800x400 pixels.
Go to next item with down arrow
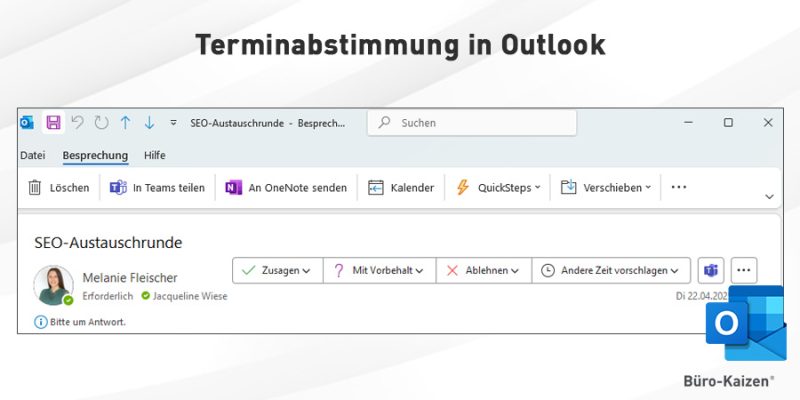[x=149, y=122]
